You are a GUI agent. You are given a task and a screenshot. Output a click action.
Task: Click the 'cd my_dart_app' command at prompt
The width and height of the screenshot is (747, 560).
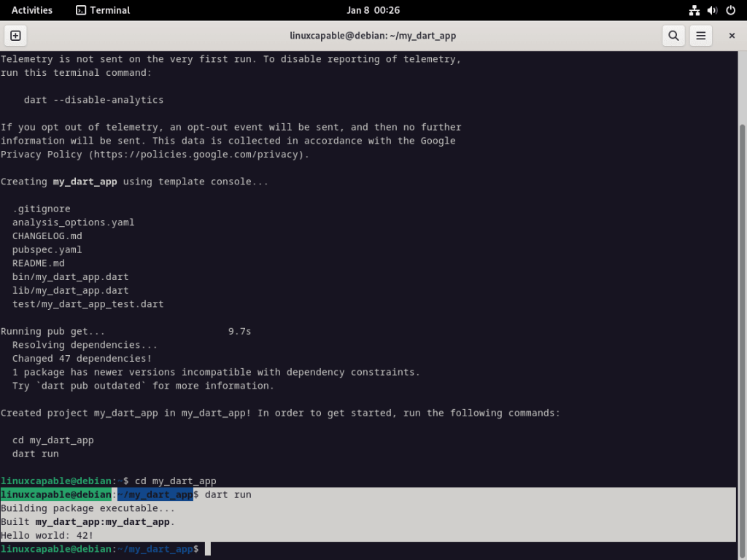pyautogui.click(x=175, y=481)
